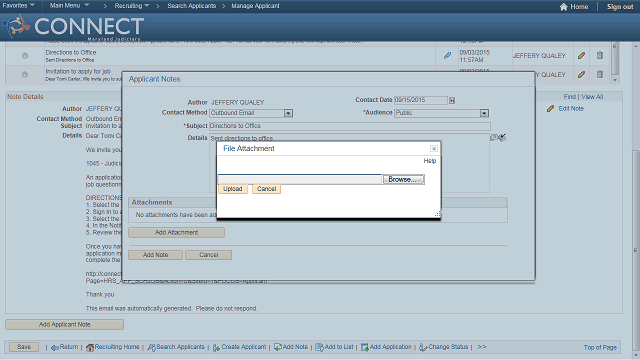Click the File Attachment resize grip
640x360 pixels.
coord(437,214)
